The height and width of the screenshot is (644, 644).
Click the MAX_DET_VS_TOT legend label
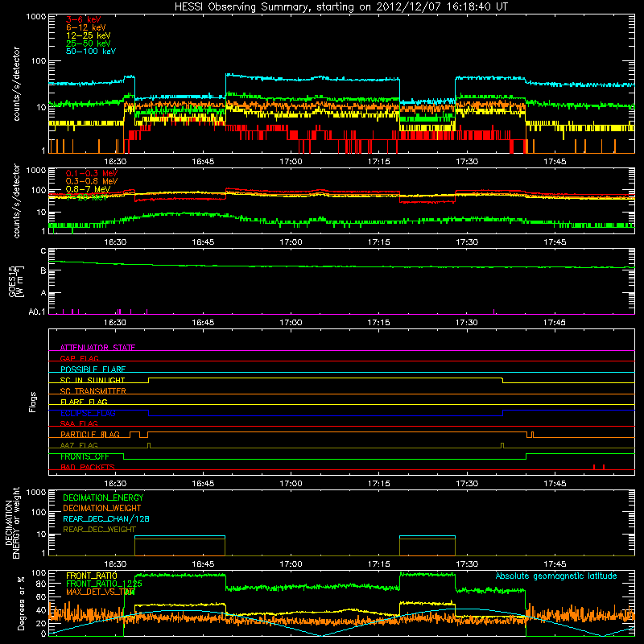coord(101,592)
